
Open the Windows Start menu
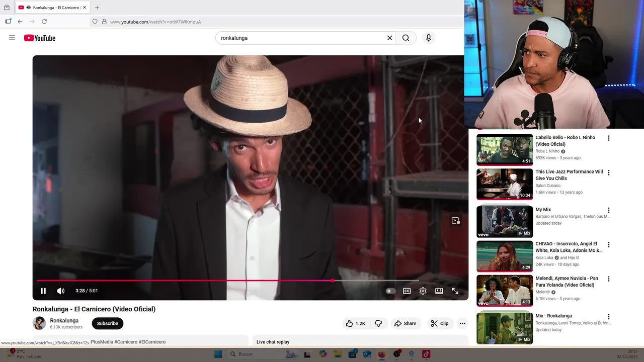click(218, 354)
